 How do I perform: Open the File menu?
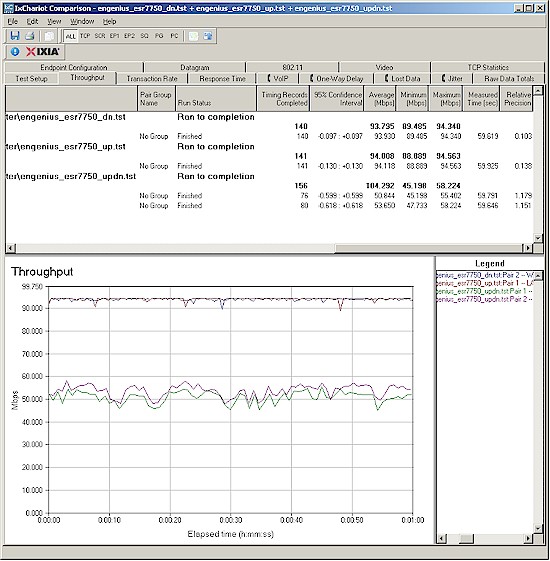coord(12,21)
